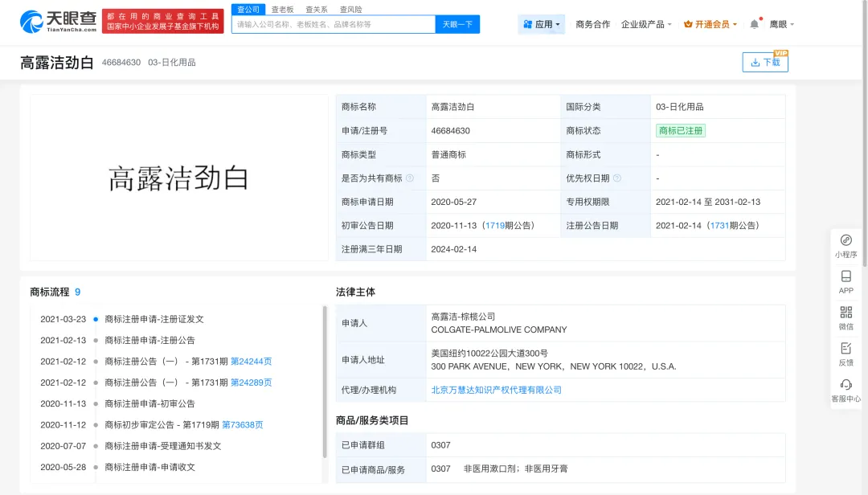868x495 pixels.
Task: Expand the 鹰眼 user menu
Action: tap(781, 24)
